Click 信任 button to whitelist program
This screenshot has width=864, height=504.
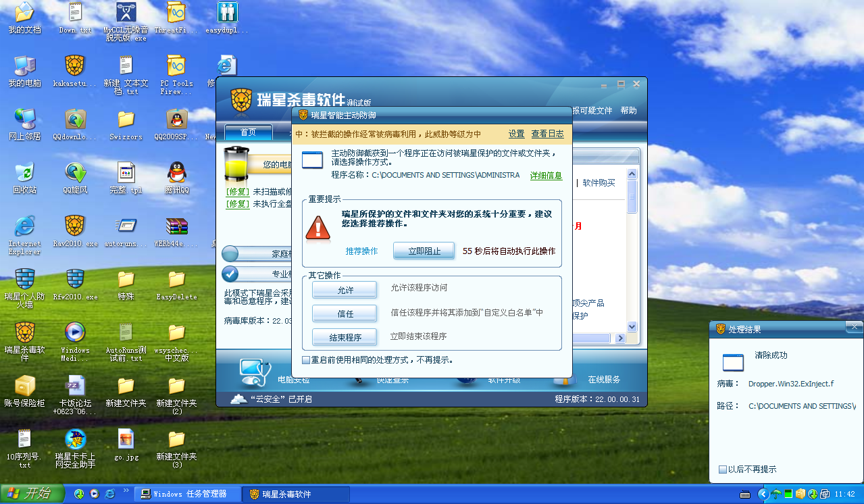coord(345,313)
